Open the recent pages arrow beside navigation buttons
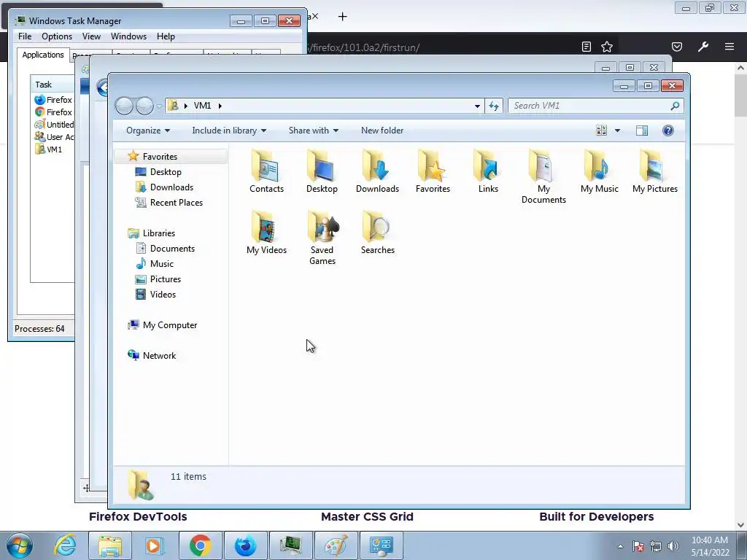747x560 pixels. point(160,106)
